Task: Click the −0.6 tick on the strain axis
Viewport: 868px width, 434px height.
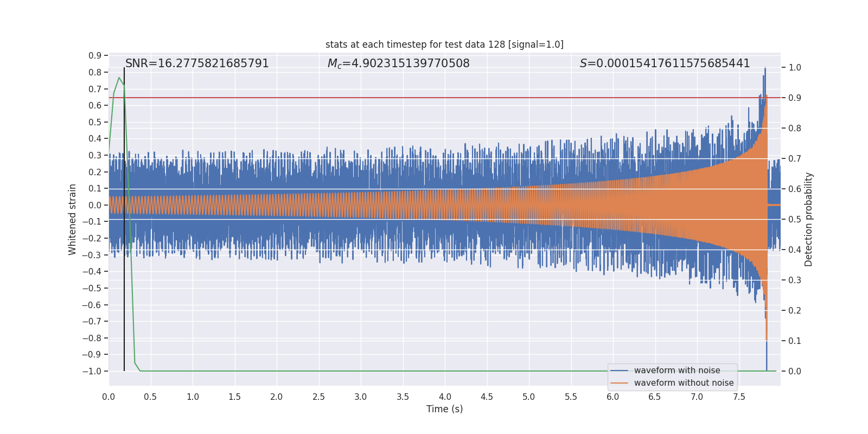Action: 92,305
